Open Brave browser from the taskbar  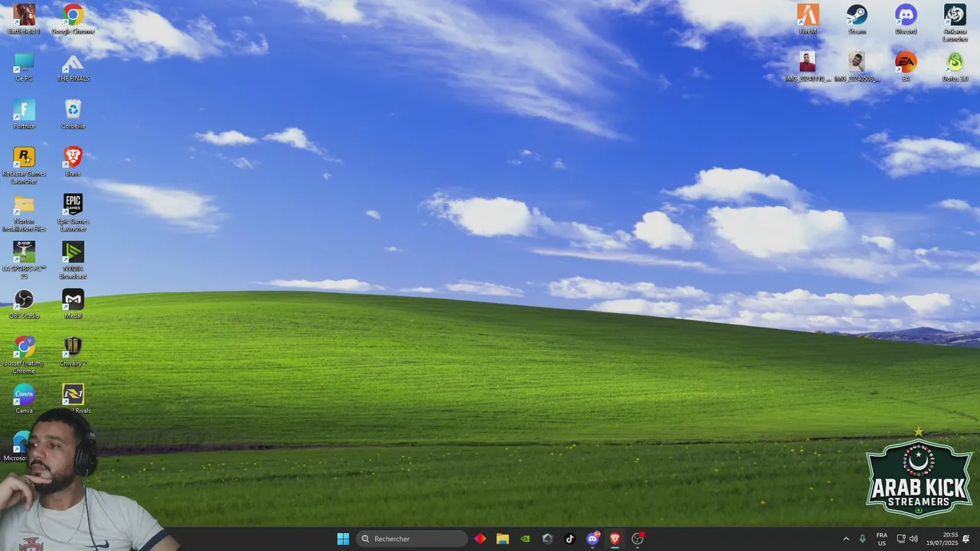(x=615, y=539)
